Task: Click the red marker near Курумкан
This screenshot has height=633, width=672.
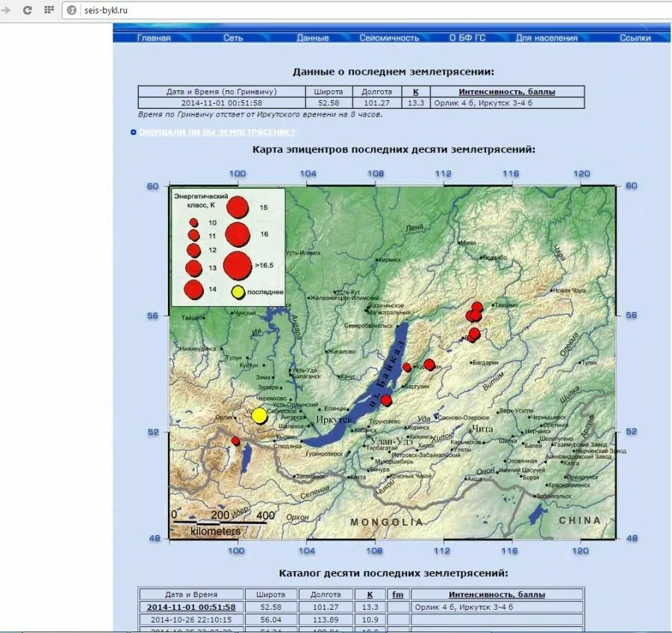Action: click(x=429, y=365)
